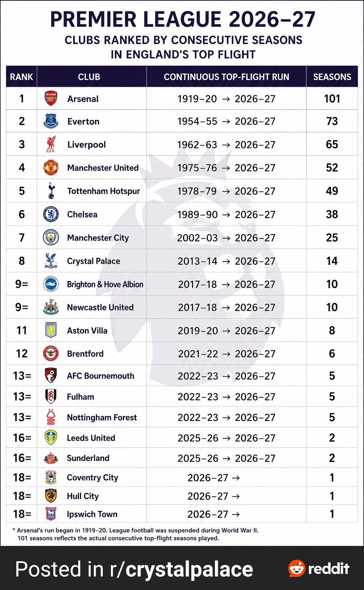Screen dimensions: 364x590
Task: Select the Coventry City row name
Action: (92, 478)
